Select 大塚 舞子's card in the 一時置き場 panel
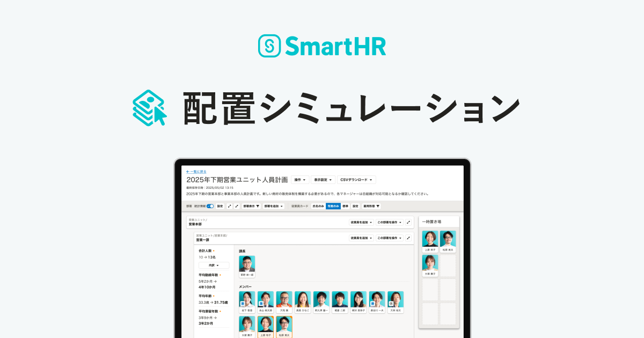 coord(430,266)
